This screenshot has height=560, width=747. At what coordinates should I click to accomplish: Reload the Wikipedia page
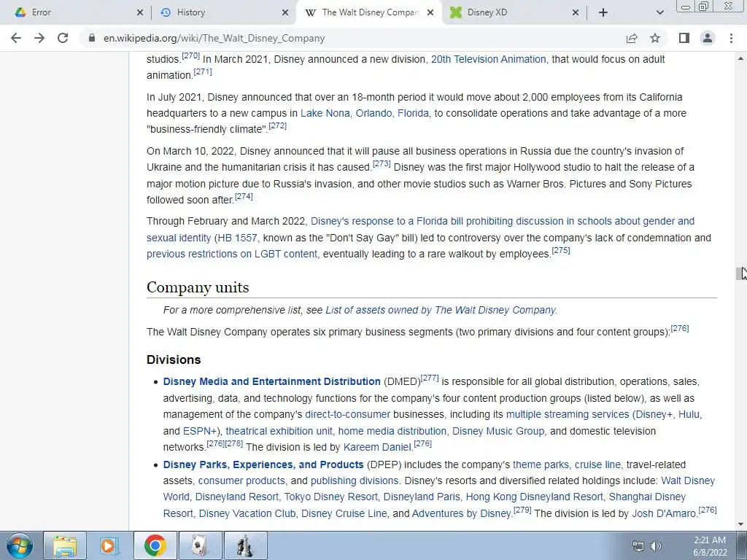(x=63, y=38)
